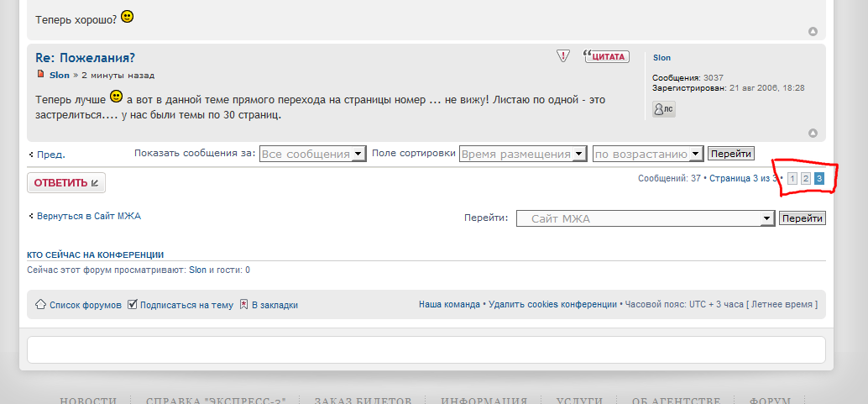Click the ЦИТАТА quote button
Screen dimensions: 868x404
coord(606,56)
